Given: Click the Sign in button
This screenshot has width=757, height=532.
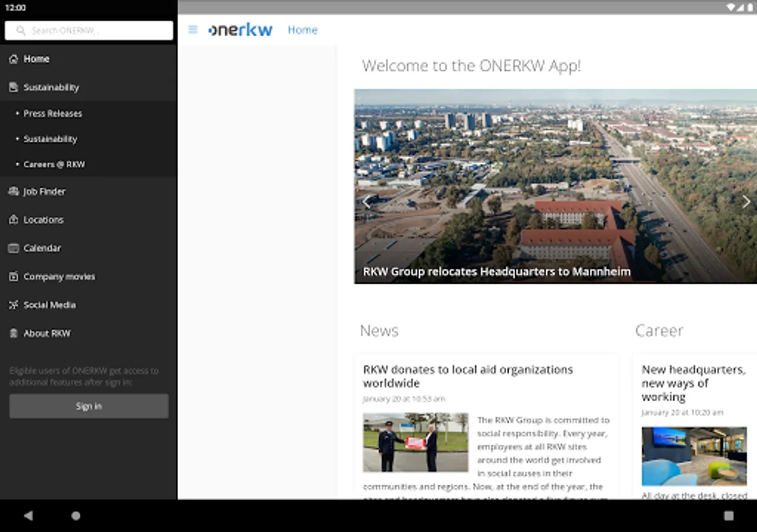Looking at the screenshot, I should pyautogui.click(x=89, y=406).
